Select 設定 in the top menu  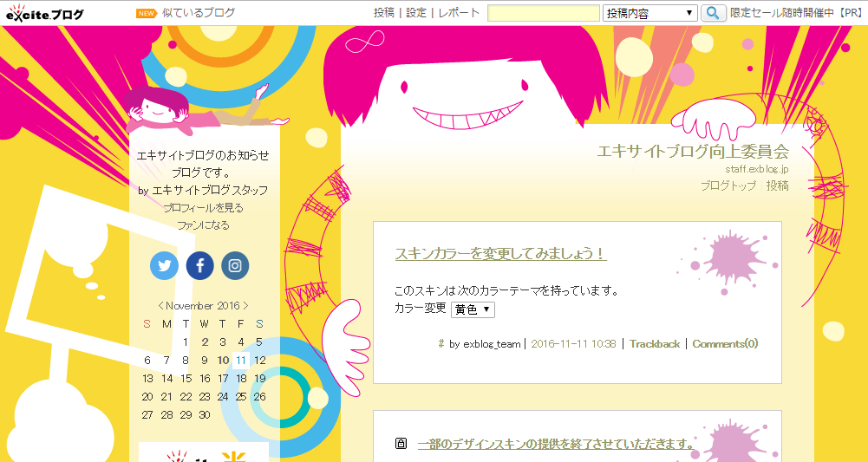[416, 13]
